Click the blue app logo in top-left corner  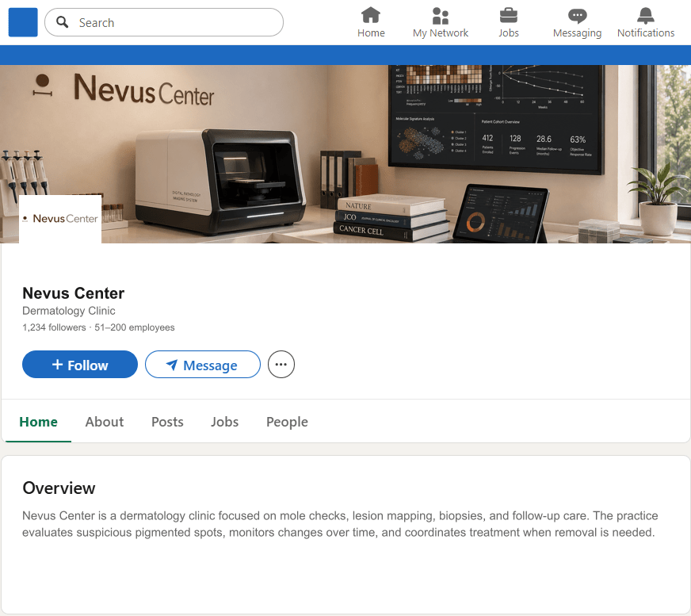[22, 22]
